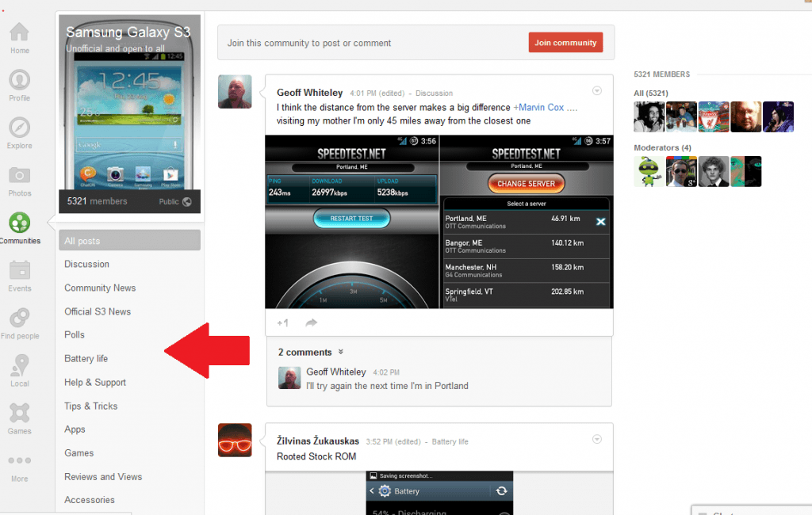The image size is (812, 515).
Task: Click the share arrow on the speedtest post
Action: [311, 322]
